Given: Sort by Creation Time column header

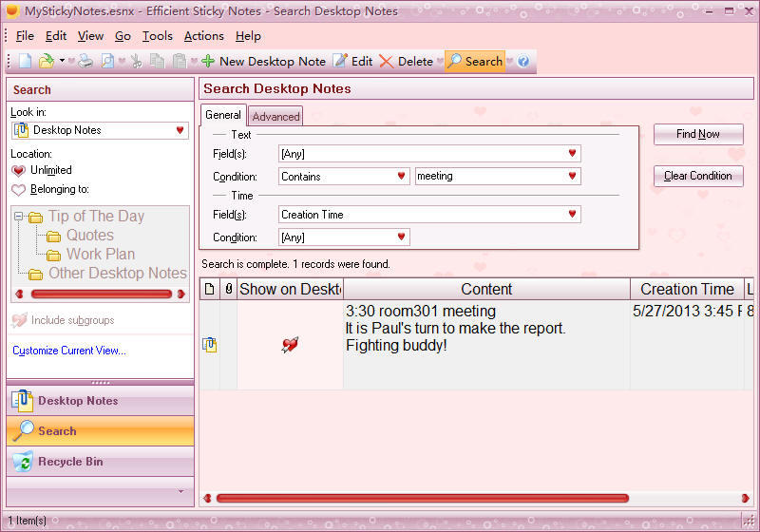Looking at the screenshot, I should pos(687,289).
